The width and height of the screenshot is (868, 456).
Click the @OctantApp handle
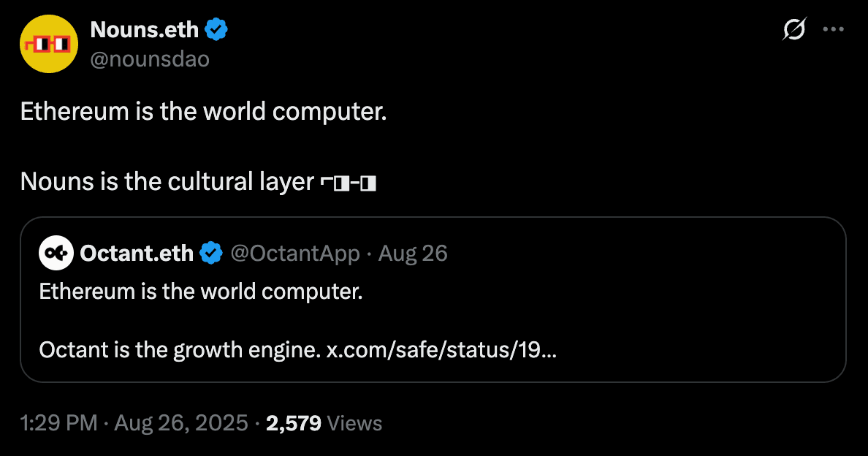point(295,253)
